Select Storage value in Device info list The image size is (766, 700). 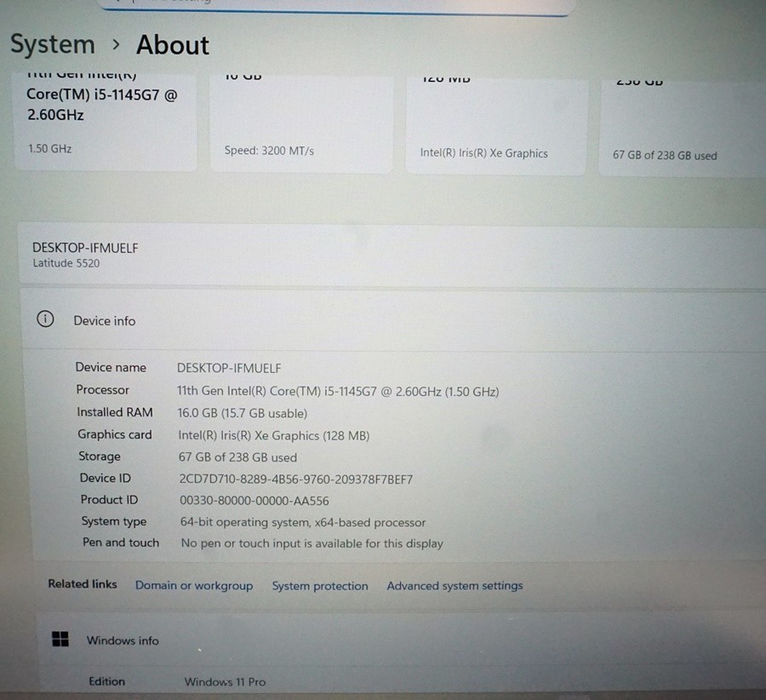pos(237,457)
